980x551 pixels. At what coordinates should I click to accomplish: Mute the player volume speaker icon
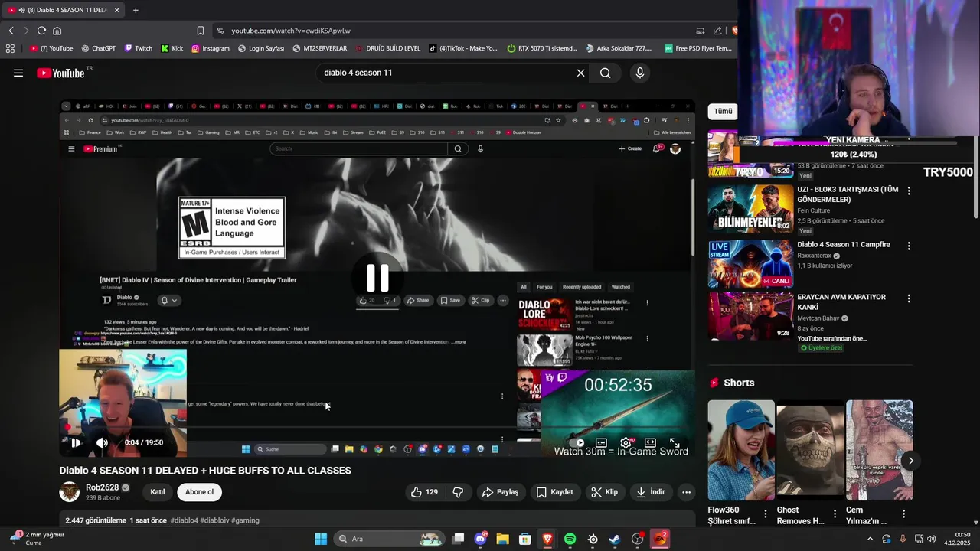pyautogui.click(x=102, y=442)
